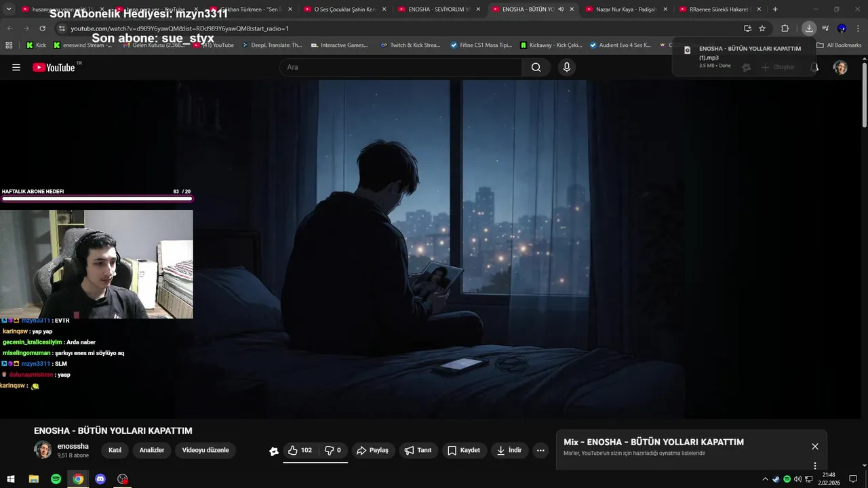Image resolution: width=868 pixels, height=488 pixels.
Task: Open Spotify from the taskbar
Action: 56,479
